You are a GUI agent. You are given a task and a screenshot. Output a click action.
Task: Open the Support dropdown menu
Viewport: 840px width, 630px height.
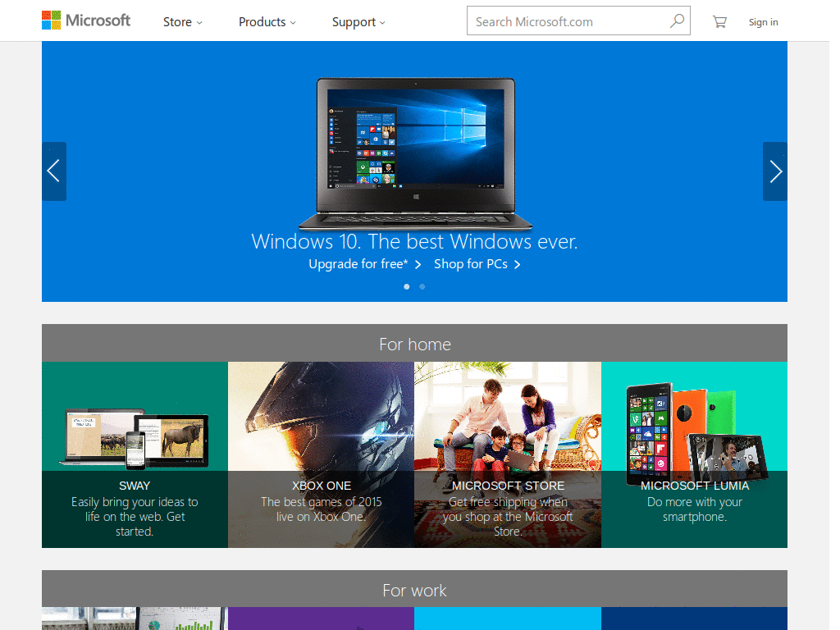[x=358, y=22]
